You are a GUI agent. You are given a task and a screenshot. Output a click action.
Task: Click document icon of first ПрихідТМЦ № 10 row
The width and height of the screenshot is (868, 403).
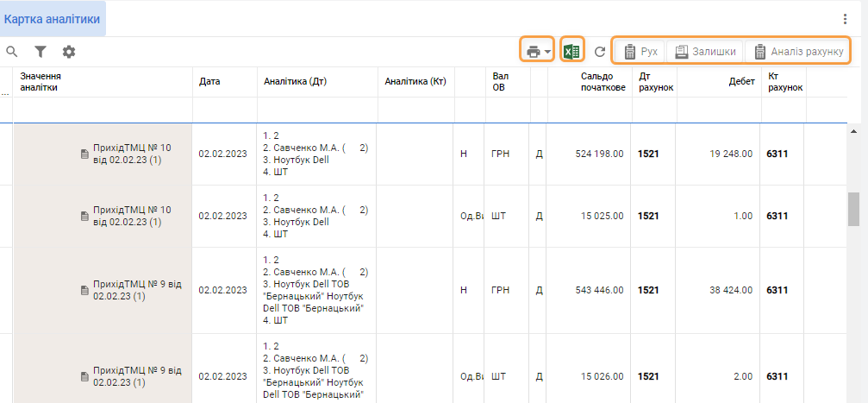tap(84, 154)
